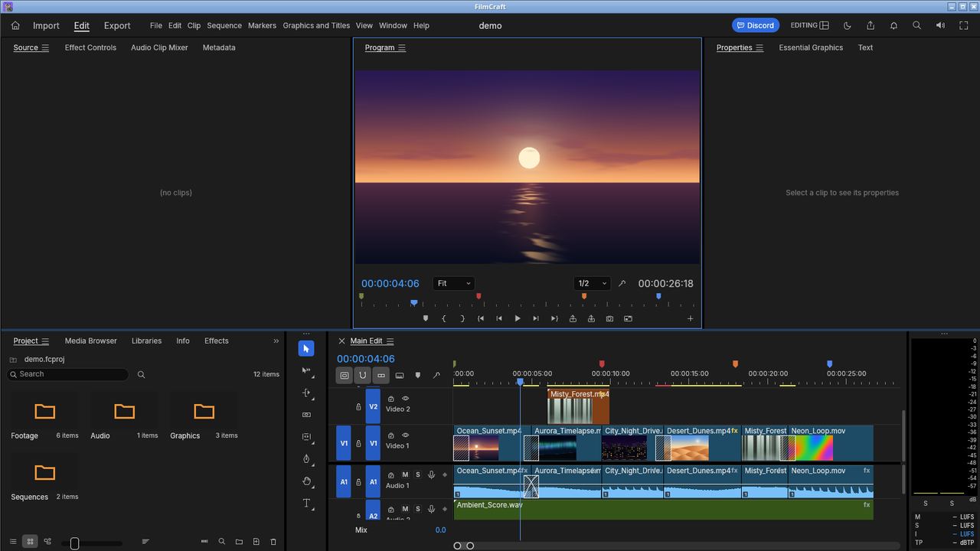Open sort icons menu in Project
This screenshot has width=980, height=551.
point(145,542)
